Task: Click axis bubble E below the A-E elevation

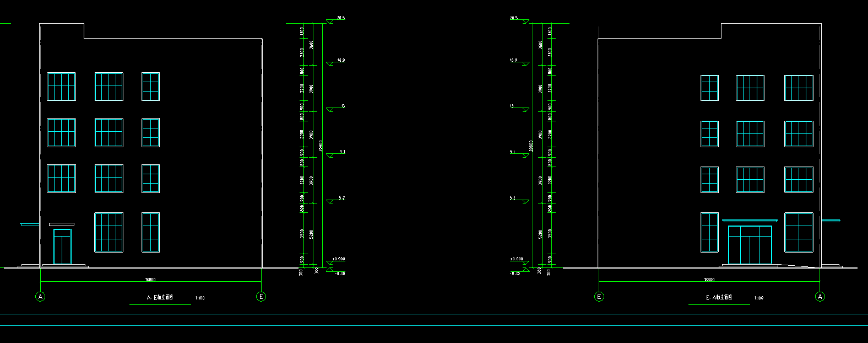Action: coord(262,297)
